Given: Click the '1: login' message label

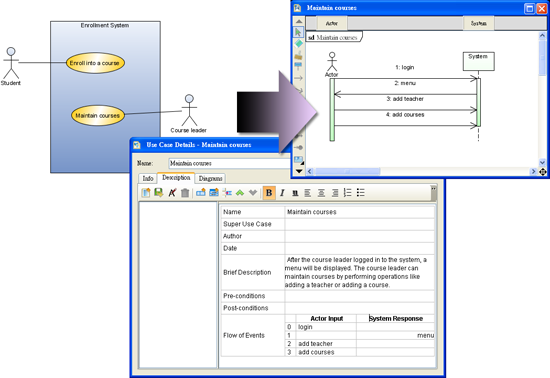Looking at the screenshot, I should [405, 67].
